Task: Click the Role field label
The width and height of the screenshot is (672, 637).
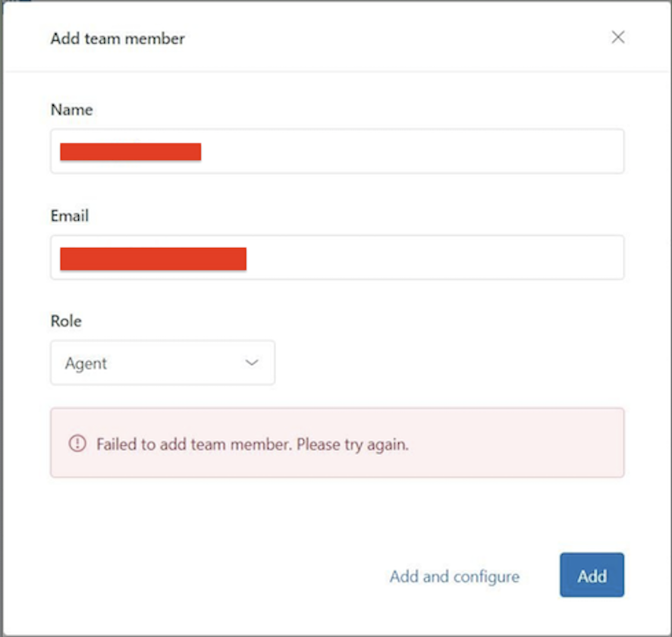Action: coord(66,321)
